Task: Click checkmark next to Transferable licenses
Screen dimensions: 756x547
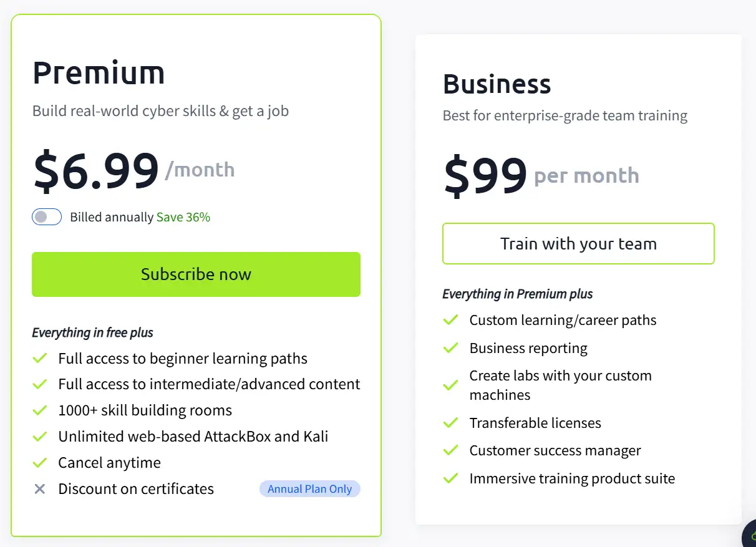Action: click(x=450, y=423)
